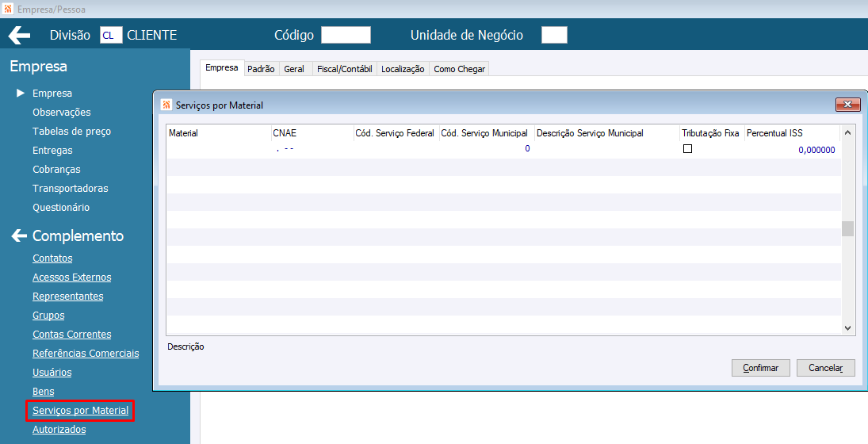Viewport: 868px width, 444px height.
Task: Open the Fiscal/Contábil tab
Action: (345, 69)
